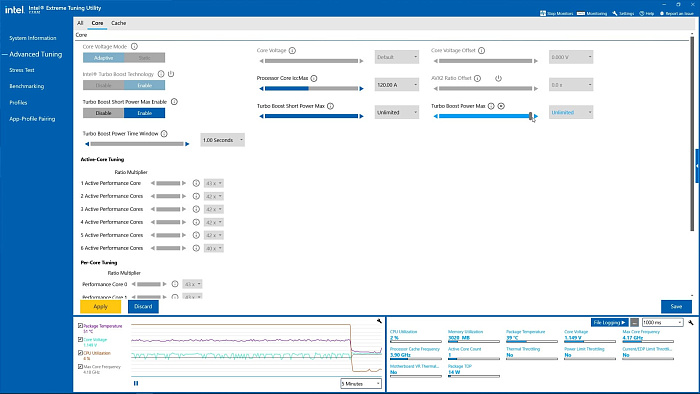Open info icon for 4 Active Performance Cores
This screenshot has width=700, height=394.
pyautogui.click(x=196, y=222)
